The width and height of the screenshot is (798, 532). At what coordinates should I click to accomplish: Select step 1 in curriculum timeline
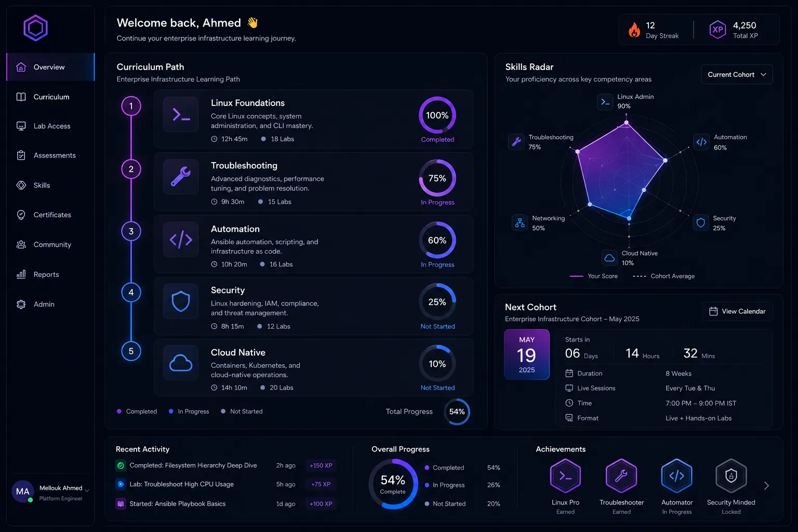pyautogui.click(x=131, y=106)
